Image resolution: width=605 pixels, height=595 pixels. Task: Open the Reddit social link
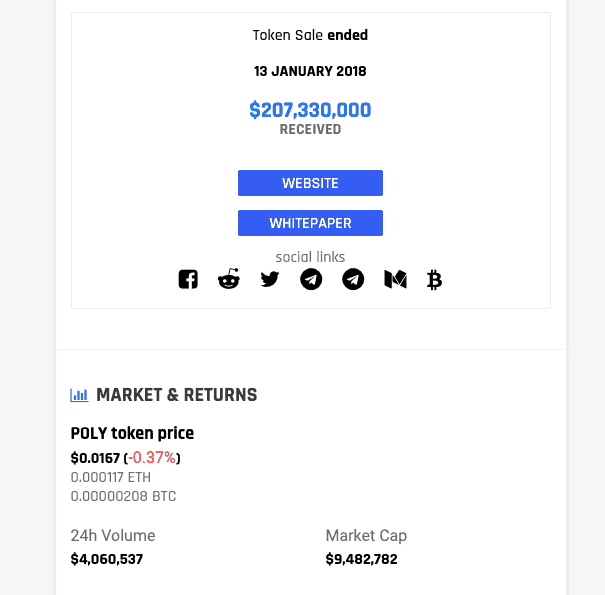pyautogui.click(x=229, y=280)
